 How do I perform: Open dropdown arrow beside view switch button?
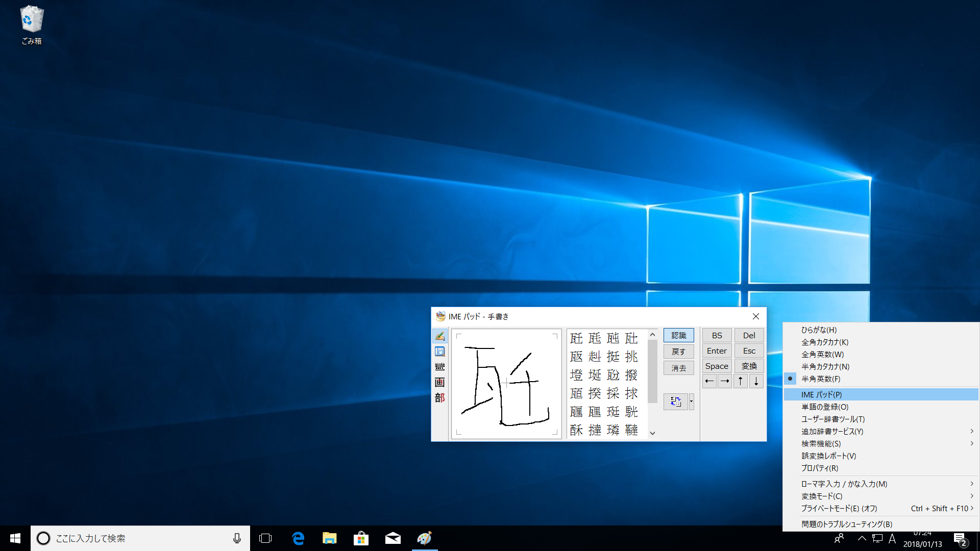(692, 402)
